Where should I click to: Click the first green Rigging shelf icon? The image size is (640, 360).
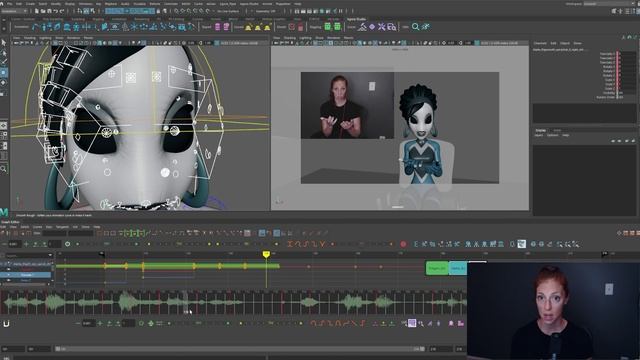[x=328, y=27]
